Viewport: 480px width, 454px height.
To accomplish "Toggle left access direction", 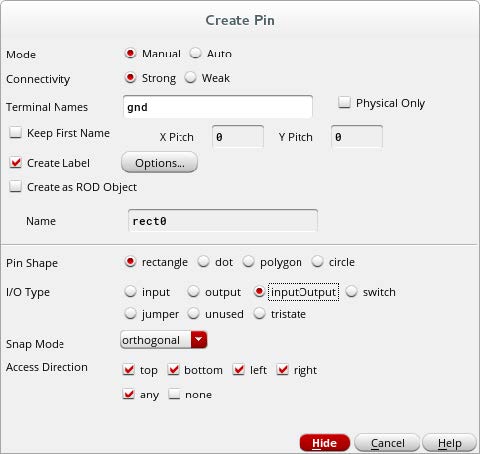I will point(239,370).
